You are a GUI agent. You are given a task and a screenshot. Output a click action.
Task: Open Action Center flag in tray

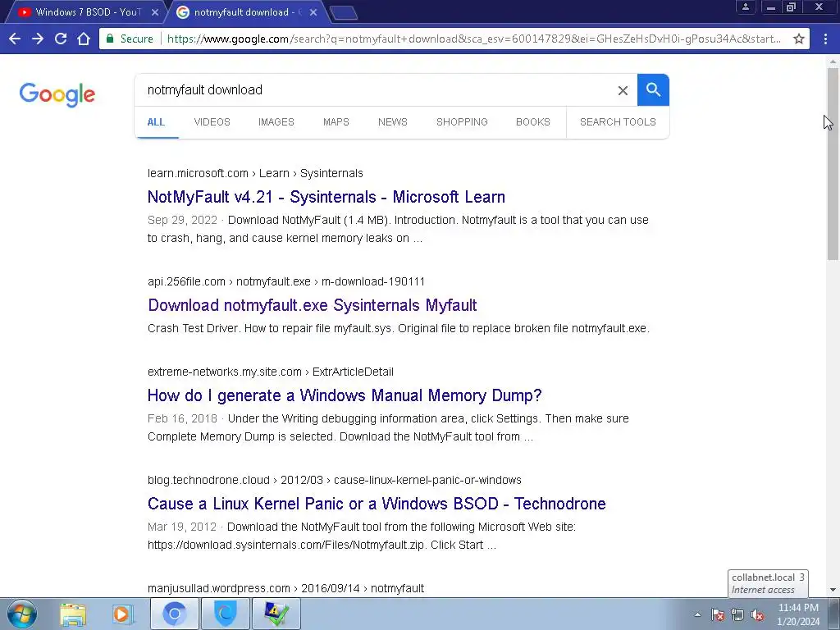click(x=718, y=615)
